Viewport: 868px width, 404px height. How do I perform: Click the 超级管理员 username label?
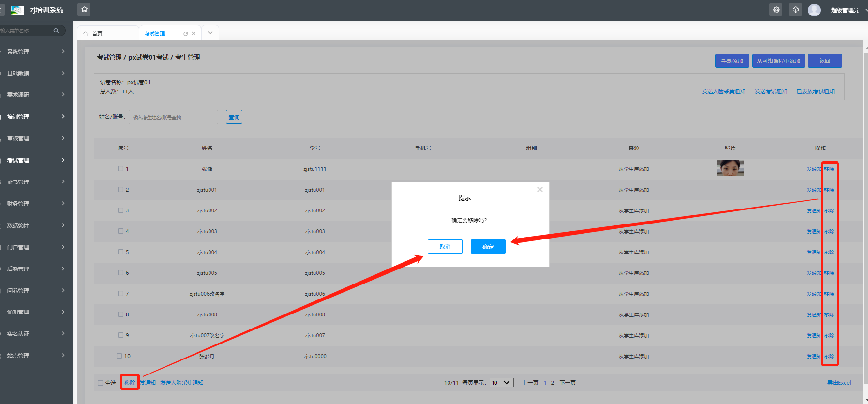[845, 10]
